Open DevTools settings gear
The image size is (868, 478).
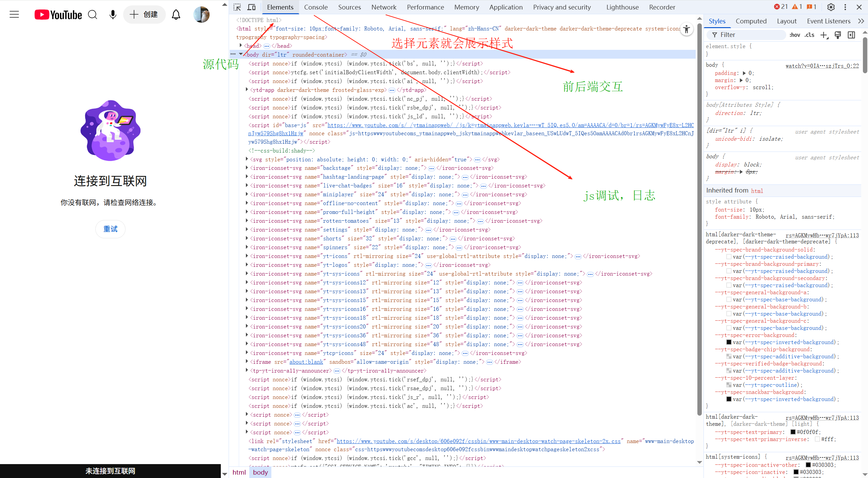coord(831,7)
